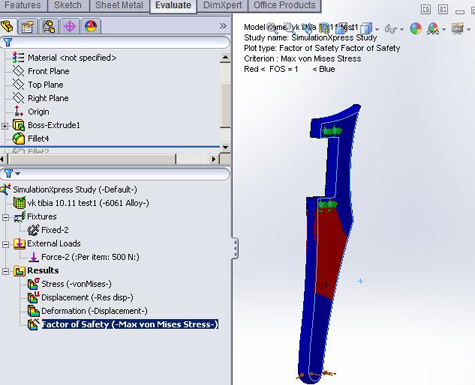Viewport: 475px width, 385px height.
Task: Collapse the Fixtures folder
Action: [x=5, y=217]
